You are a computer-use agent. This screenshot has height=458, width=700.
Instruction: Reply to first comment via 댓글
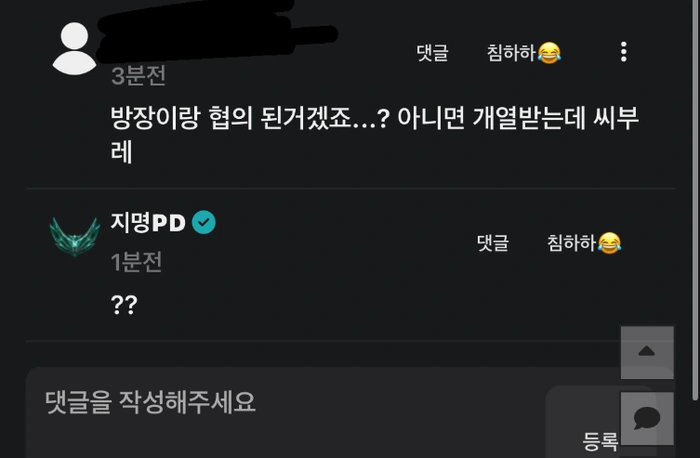click(x=432, y=53)
